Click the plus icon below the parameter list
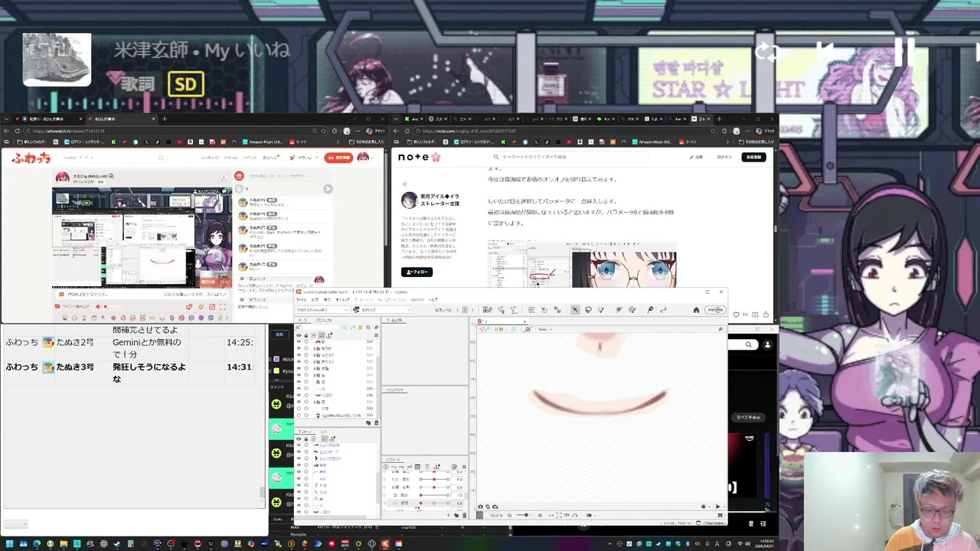This screenshot has width=980, height=551. 449,515
